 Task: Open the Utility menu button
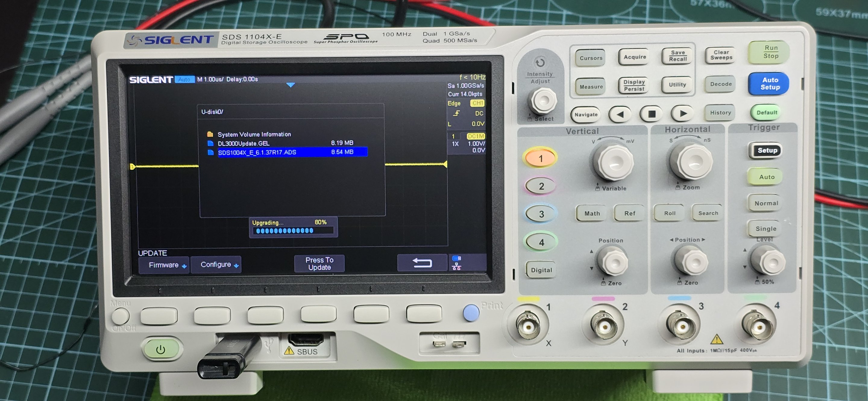(677, 85)
